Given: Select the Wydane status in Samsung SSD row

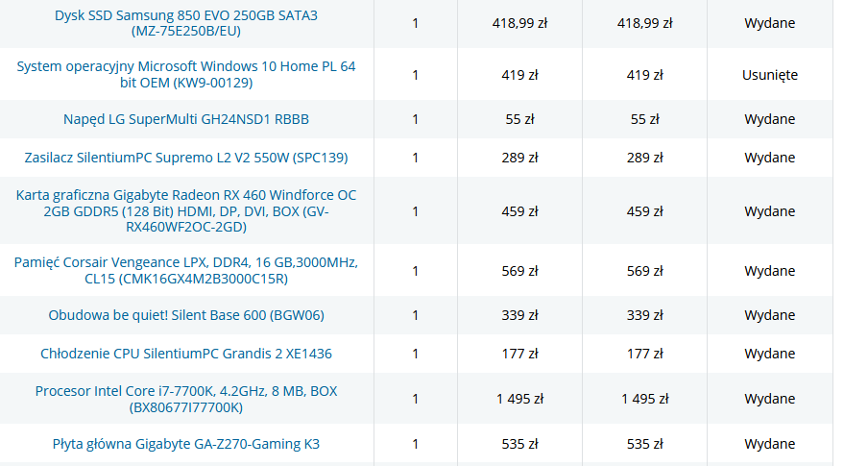Looking at the screenshot, I should pos(770,23).
